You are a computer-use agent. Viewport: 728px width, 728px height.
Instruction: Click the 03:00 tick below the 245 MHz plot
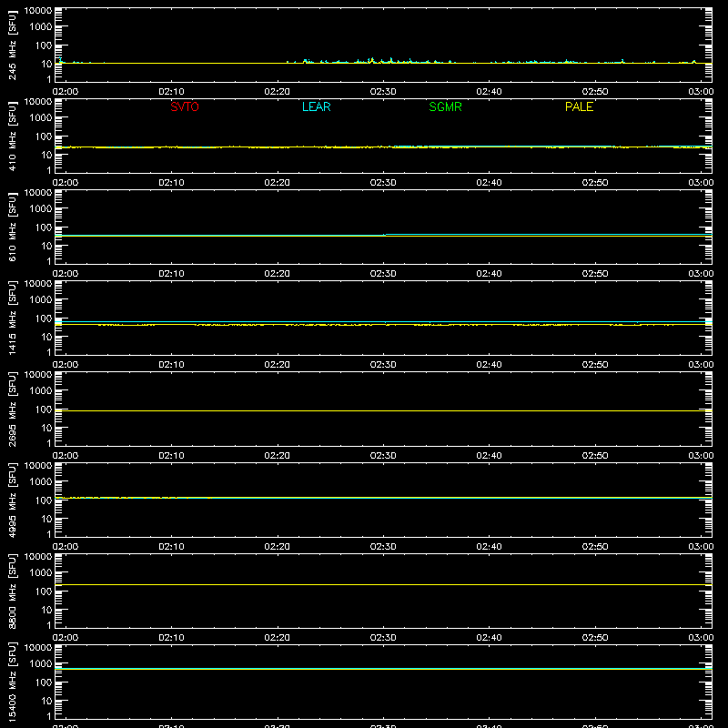[x=701, y=92]
